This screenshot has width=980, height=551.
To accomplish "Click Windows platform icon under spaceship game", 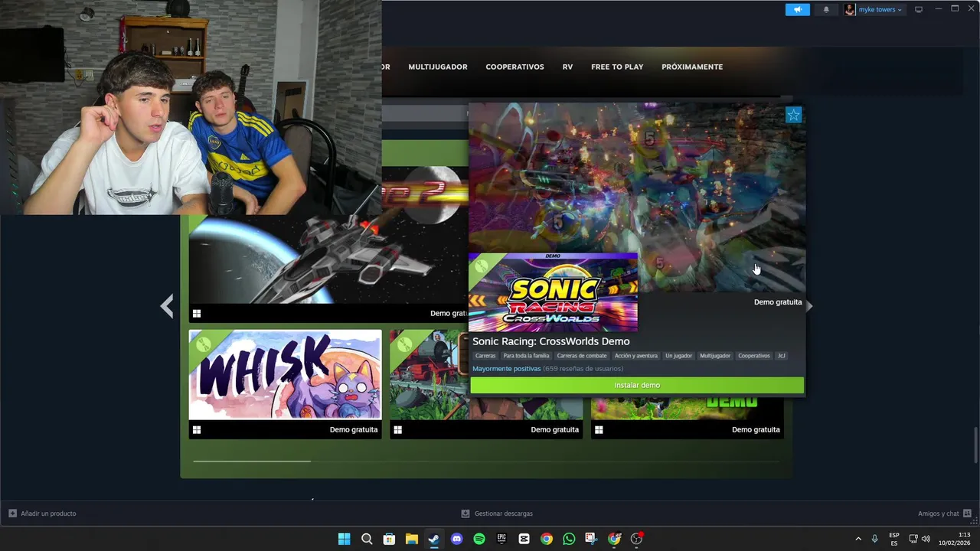I will tap(197, 313).
